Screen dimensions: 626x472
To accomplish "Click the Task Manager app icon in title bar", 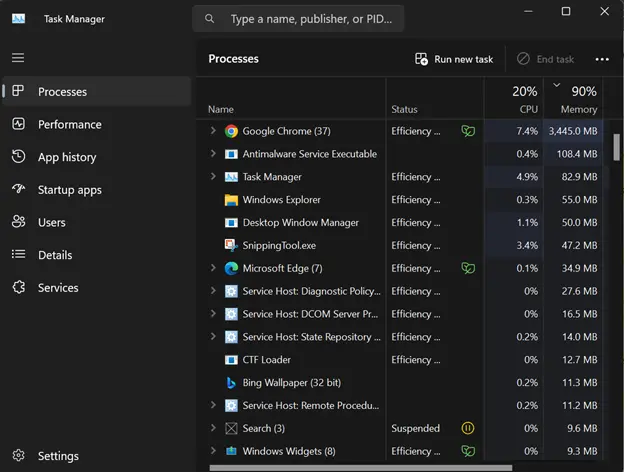I will (18, 18).
